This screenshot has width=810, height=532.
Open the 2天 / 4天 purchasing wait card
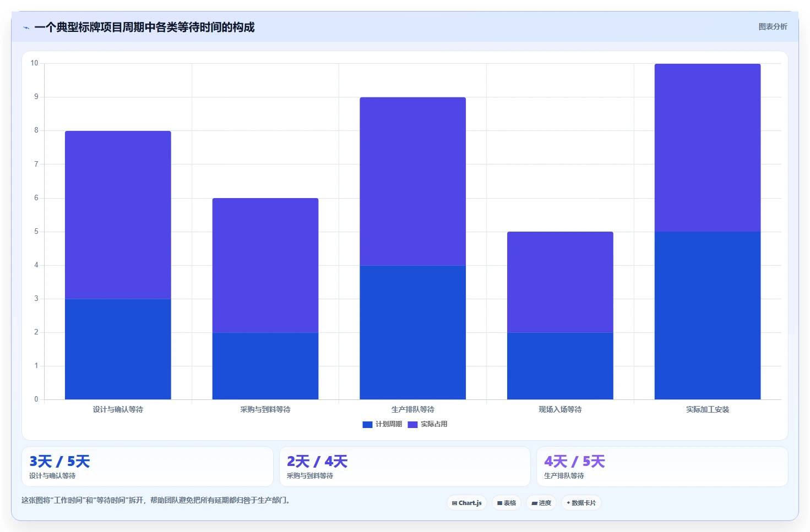405,467
